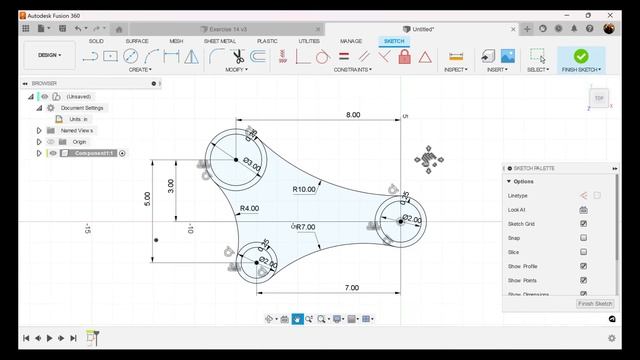Image resolution: width=640 pixels, height=360 pixels.
Task: Open the INSPECT dropdown menu
Action: [456, 70]
